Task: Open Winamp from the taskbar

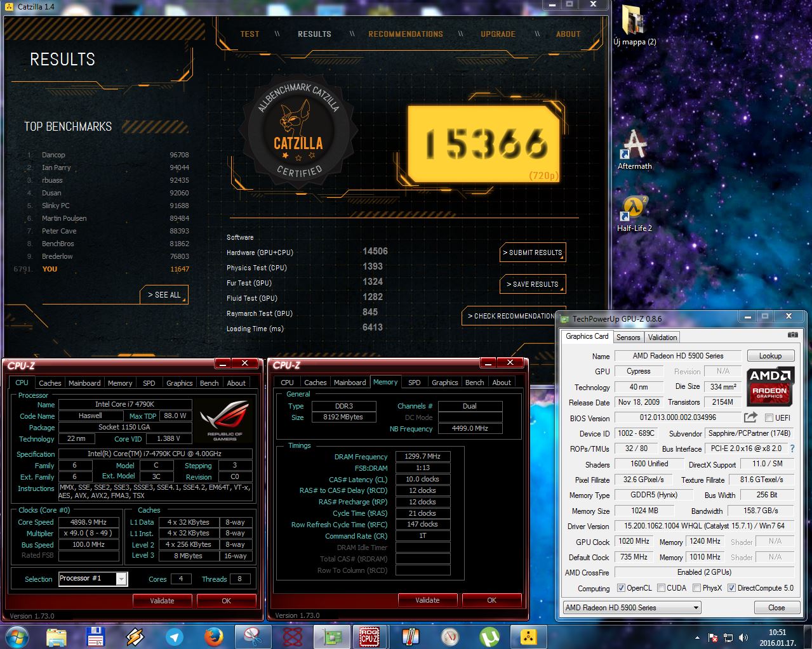Action: click(135, 636)
